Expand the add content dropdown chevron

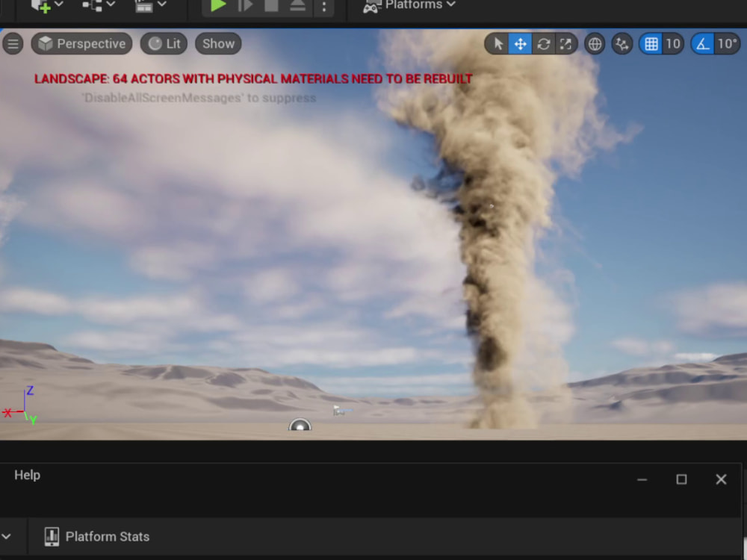tap(59, 4)
